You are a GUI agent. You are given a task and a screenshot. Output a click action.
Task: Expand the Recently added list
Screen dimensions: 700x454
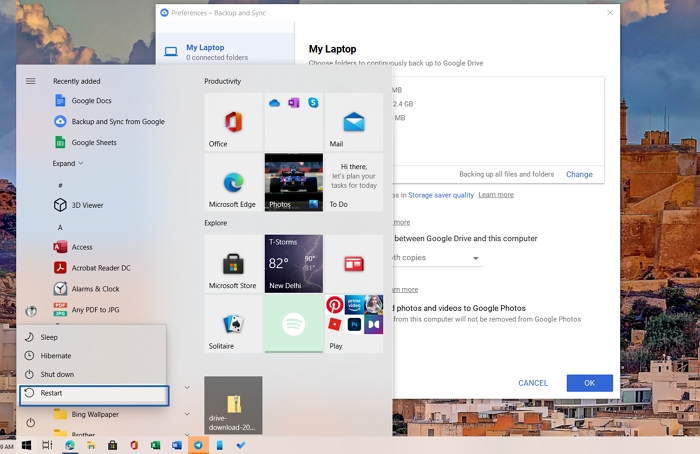tap(68, 163)
